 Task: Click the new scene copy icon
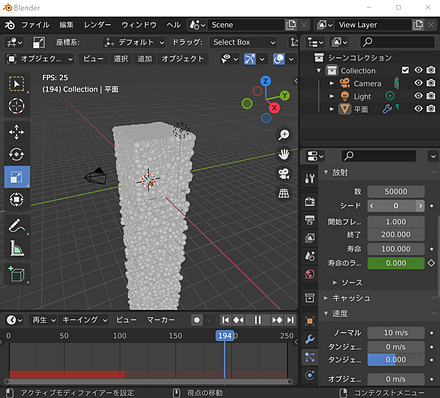click(291, 25)
